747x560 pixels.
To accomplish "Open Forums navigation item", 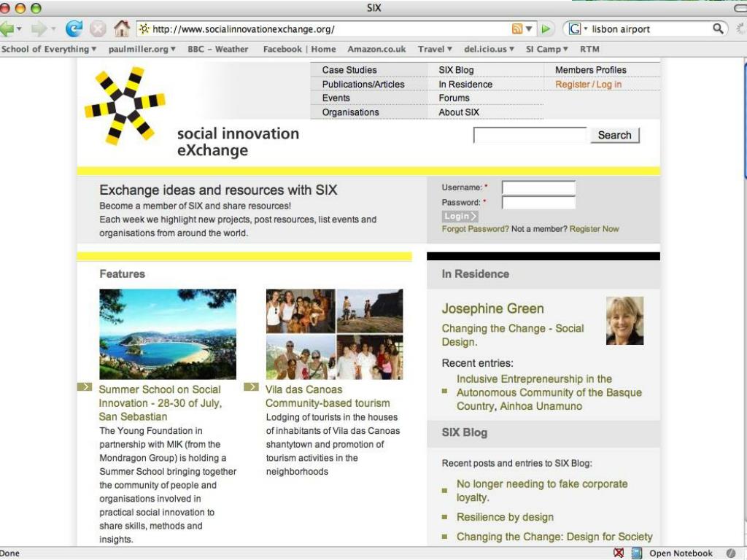I will click(x=454, y=98).
